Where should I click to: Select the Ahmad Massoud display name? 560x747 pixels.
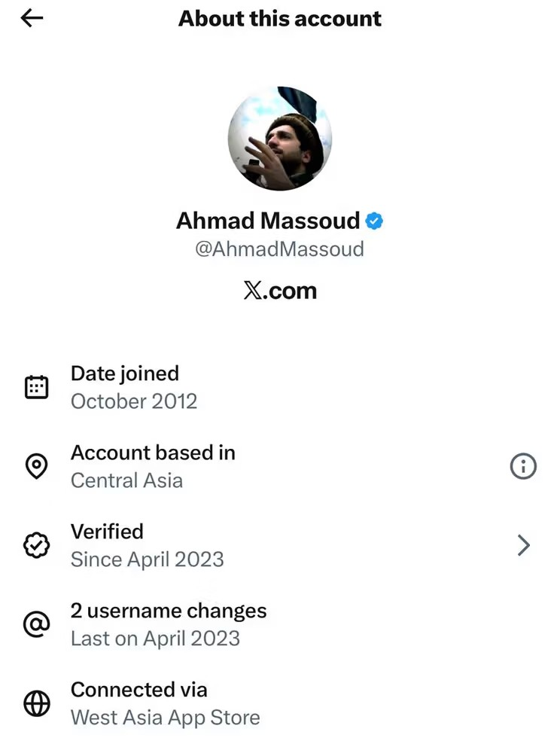click(268, 221)
